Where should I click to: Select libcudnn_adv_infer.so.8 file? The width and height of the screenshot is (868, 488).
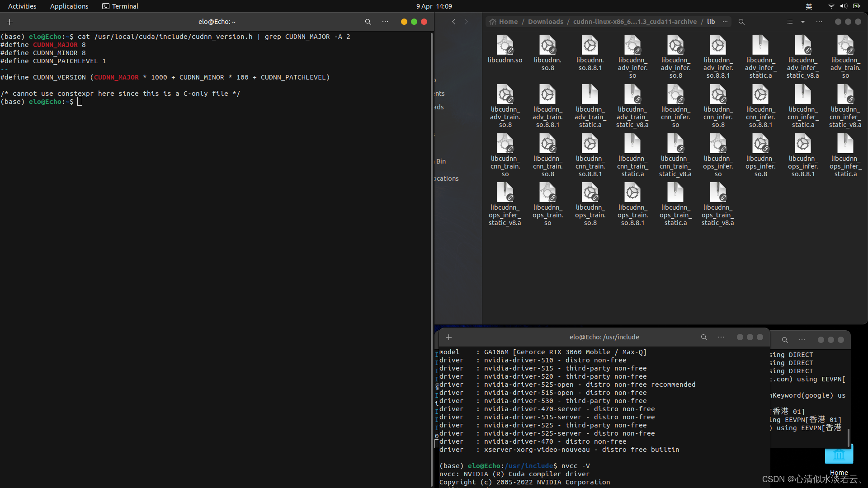pyautogui.click(x=675, y=57)
